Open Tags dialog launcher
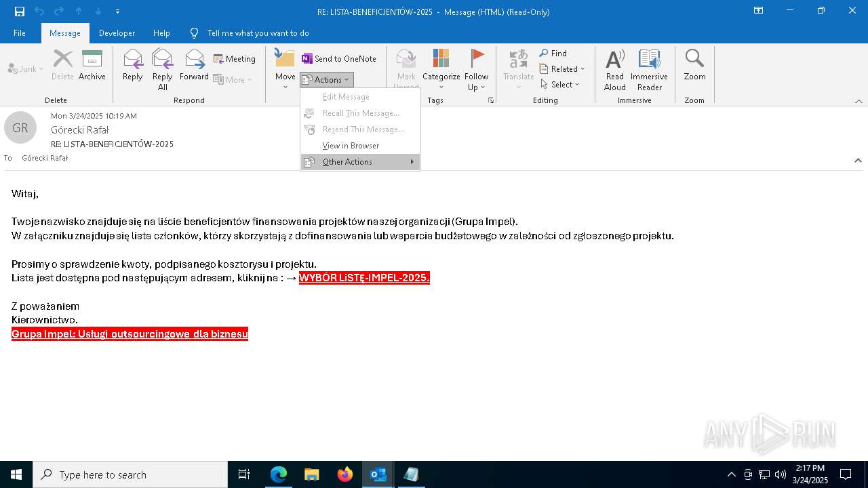868x488 pixels. pos(491,100)
